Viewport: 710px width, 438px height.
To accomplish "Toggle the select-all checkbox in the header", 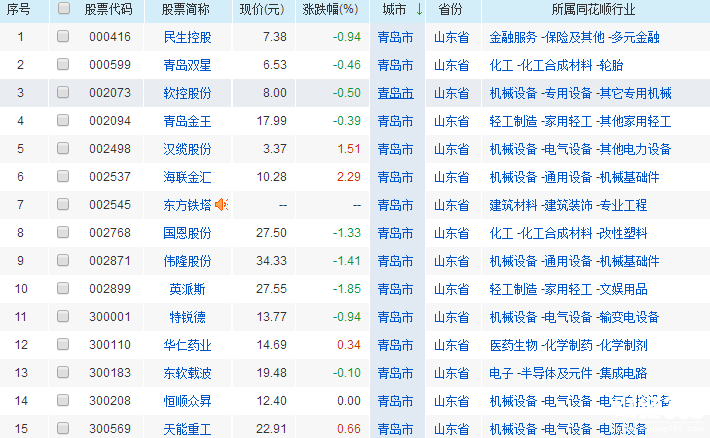I will pyautogui.click(x=64, y=8).
